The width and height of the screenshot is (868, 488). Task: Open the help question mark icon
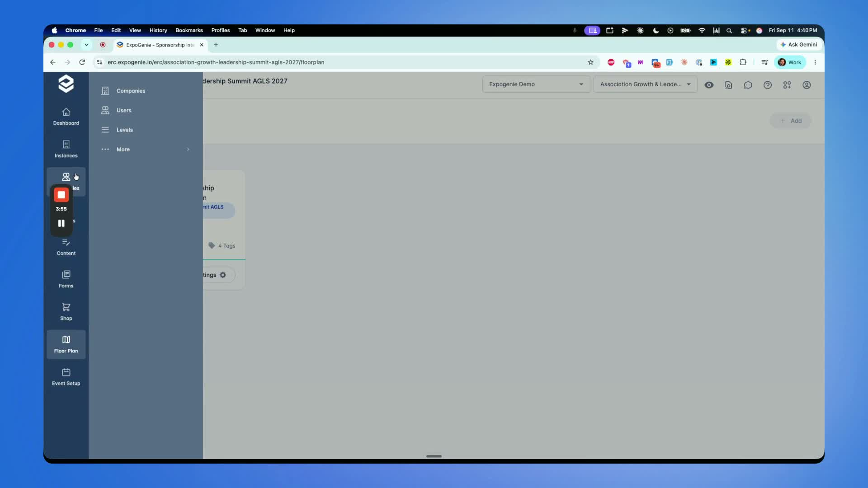tap(768, 85)
